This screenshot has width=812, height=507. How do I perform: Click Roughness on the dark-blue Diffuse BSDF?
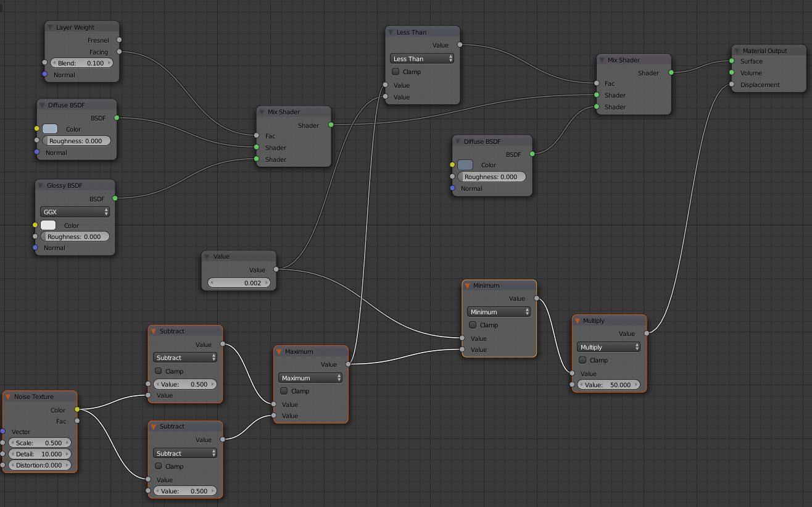pos(492,177)
